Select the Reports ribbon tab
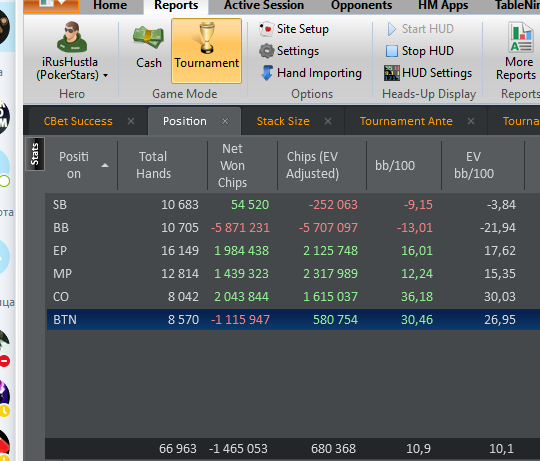Screen dimensions: 540x461 tap(176, 5)
